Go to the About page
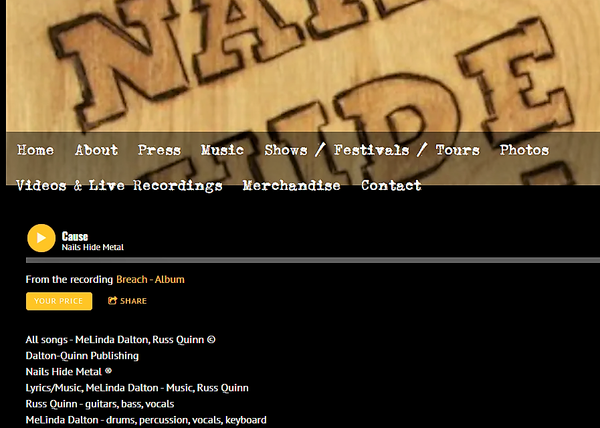This screenshot has height=428, width=600. point(96,150)
